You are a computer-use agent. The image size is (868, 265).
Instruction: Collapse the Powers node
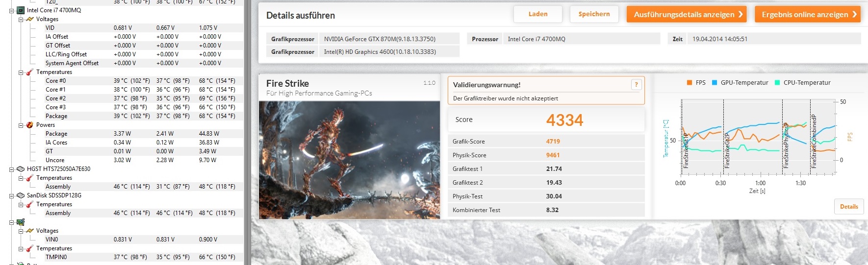point(21,125)
